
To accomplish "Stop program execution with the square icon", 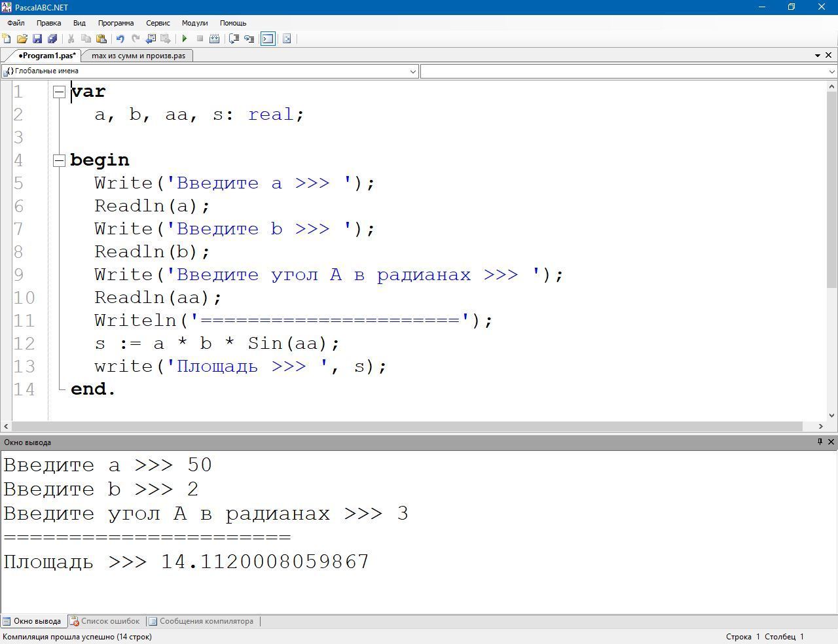I will click(200, 39).
